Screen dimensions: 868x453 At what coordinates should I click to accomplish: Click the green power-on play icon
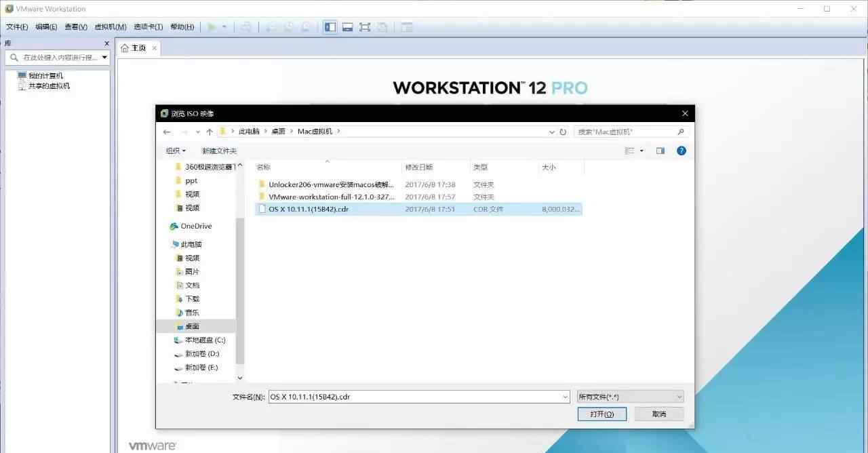212,27
